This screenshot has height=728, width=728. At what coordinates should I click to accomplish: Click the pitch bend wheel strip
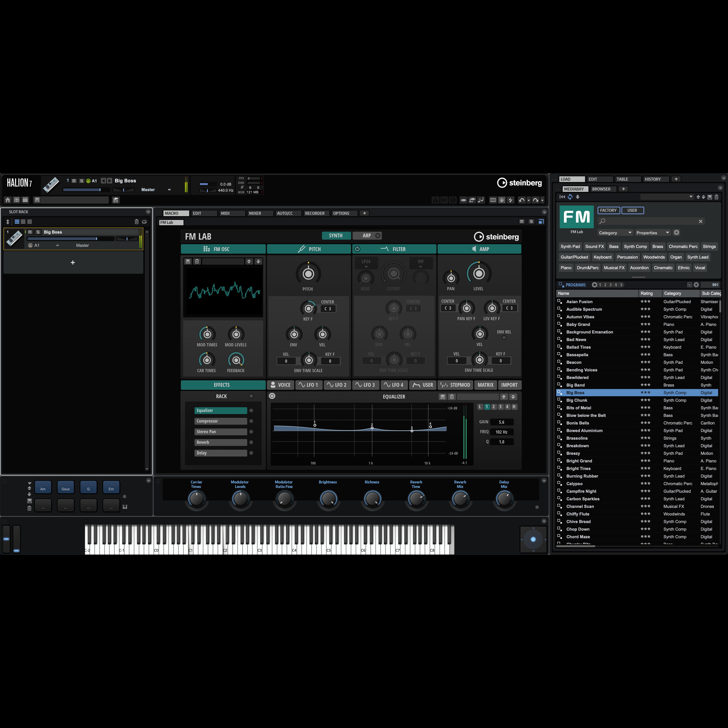click(x=6, y=539)
